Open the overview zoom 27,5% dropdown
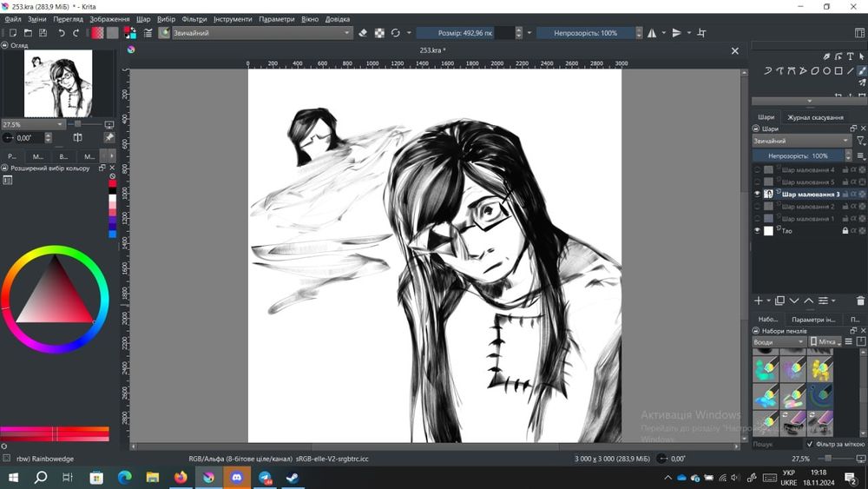 [x=33, y=124]
